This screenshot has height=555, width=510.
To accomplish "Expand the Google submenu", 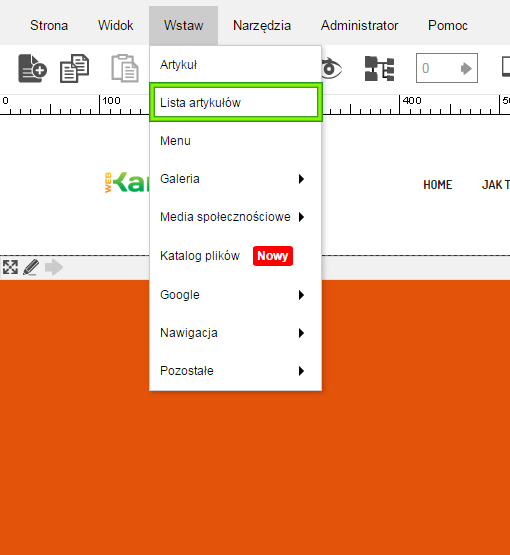I will (235, 295).
